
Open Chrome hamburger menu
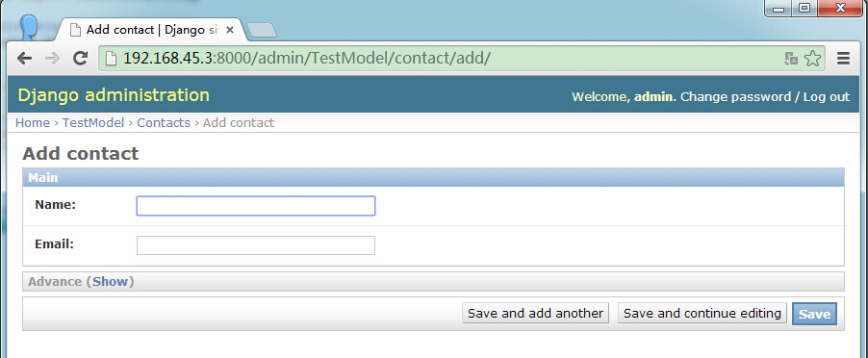843,58
